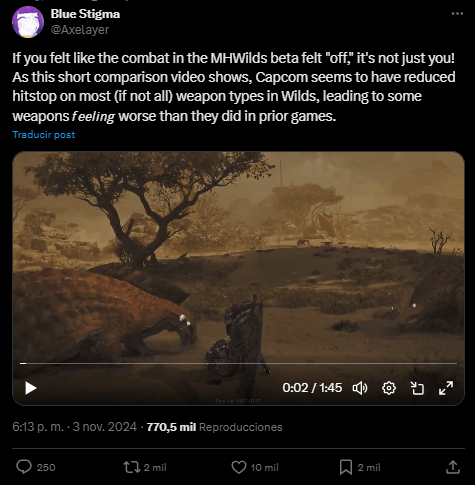
Task: Click the 770,5 mil Reproducciones count
Action: click(214, 427)
